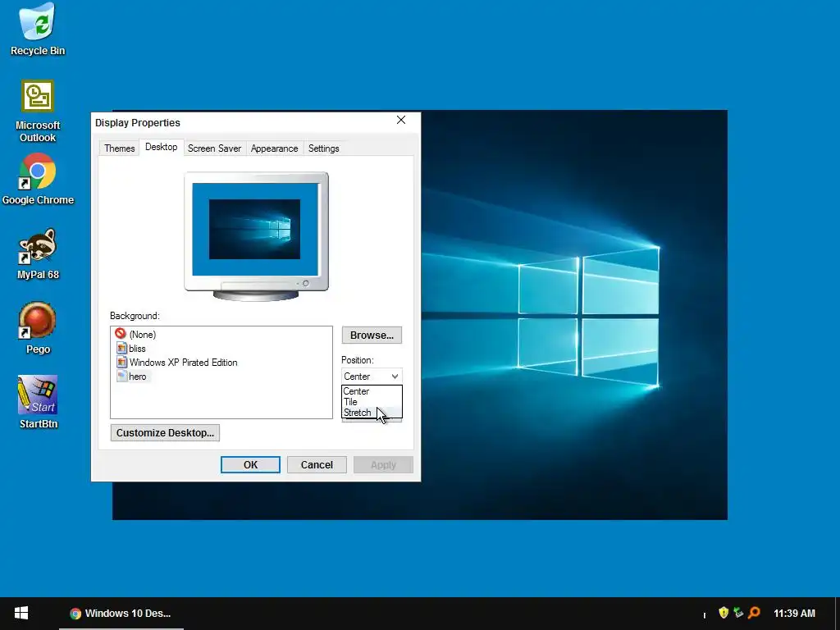
Task: Choose Stretch in the Position list
Action: (x=372, y=413)
